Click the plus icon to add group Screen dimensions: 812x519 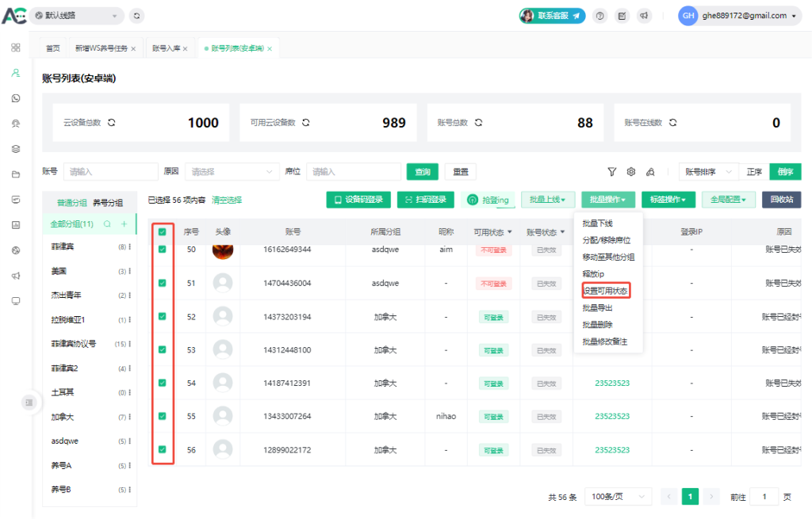[124, 224]
